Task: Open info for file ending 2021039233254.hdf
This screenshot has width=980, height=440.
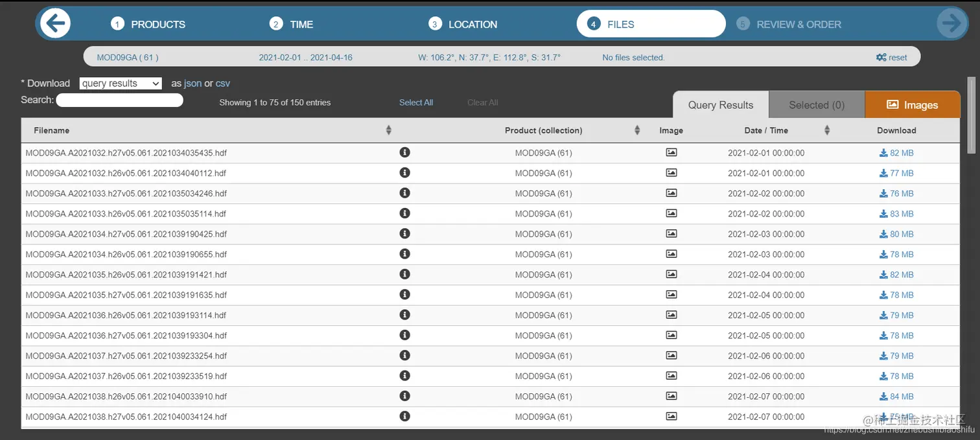Action: click(405, 355)
